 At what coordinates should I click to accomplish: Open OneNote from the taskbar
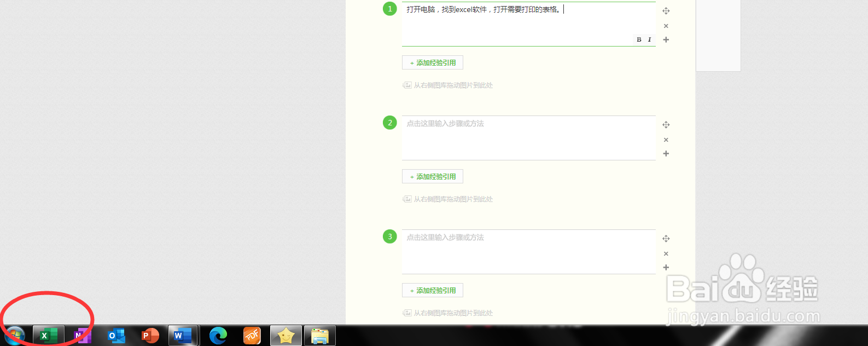(x=83, y=336)
